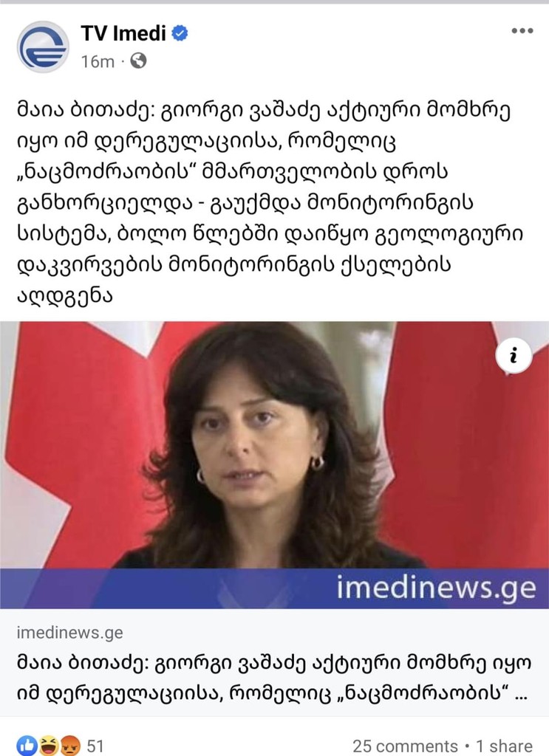Click the Haha laughing reaction icon
The width and height of the screenshot is (549, 756).
49,746
